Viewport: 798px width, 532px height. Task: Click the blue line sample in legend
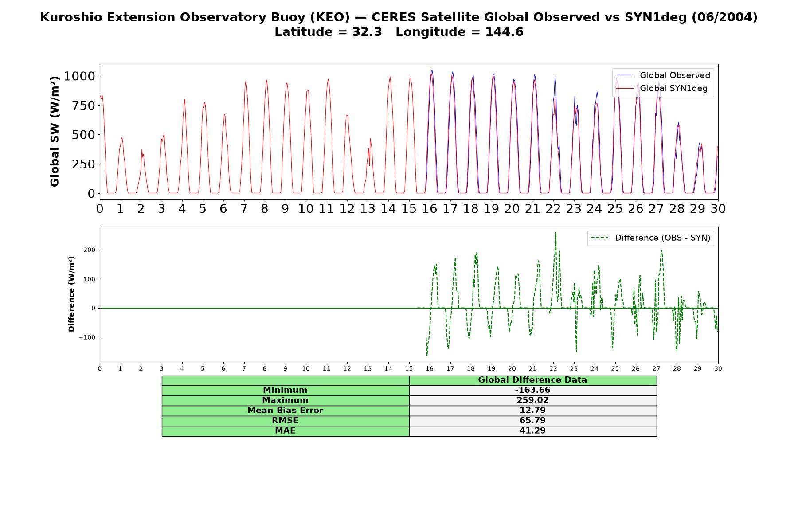pyautogui.click(x=625, y=75)
